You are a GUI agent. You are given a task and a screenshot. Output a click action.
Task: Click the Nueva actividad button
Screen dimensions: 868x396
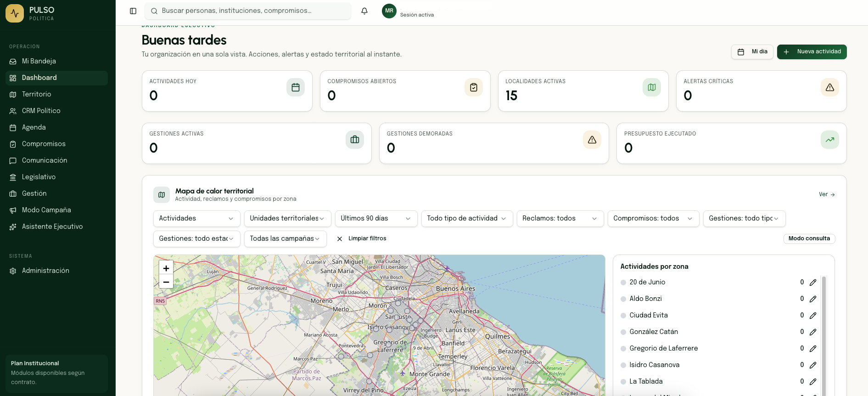click(812, 52)
